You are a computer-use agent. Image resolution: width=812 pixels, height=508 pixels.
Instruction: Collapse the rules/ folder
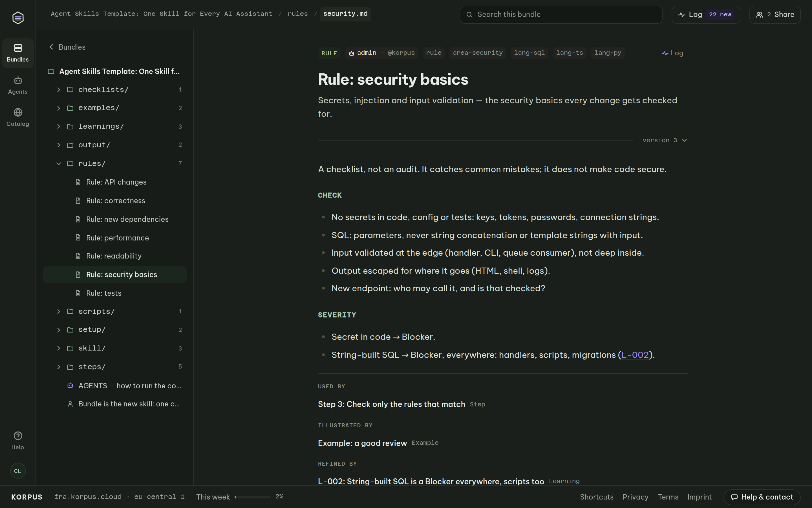(x=59, y=164)
